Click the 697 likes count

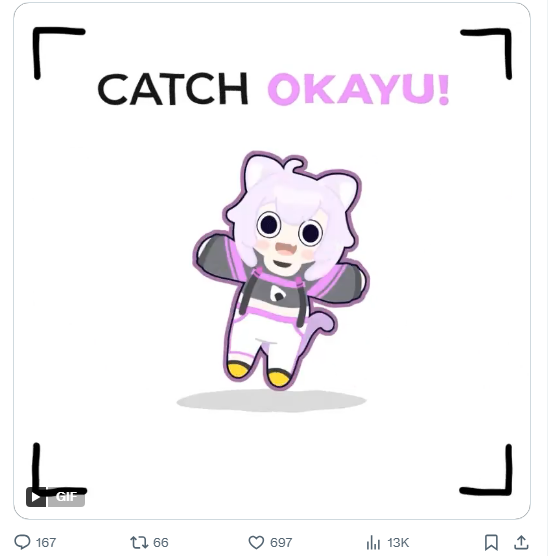pos(281,542)
